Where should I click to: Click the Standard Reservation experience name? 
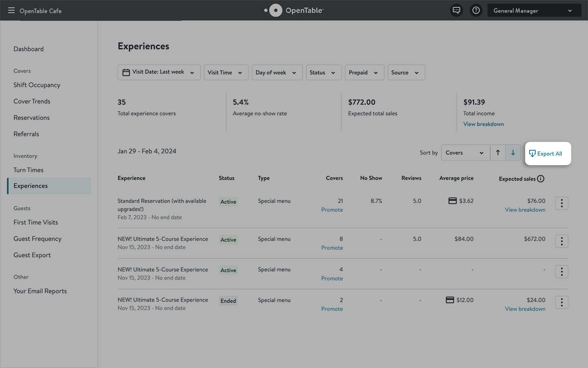tap(162, 205)
